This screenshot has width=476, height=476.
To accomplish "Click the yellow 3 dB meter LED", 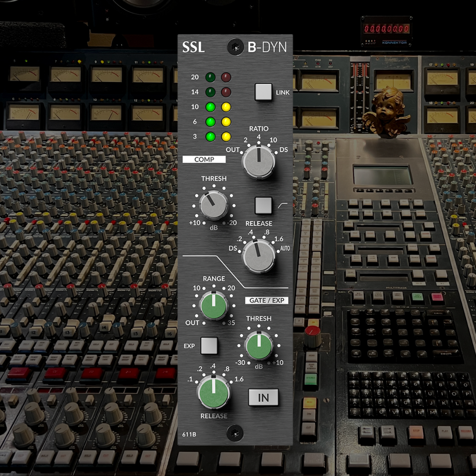I will point(226,137).
